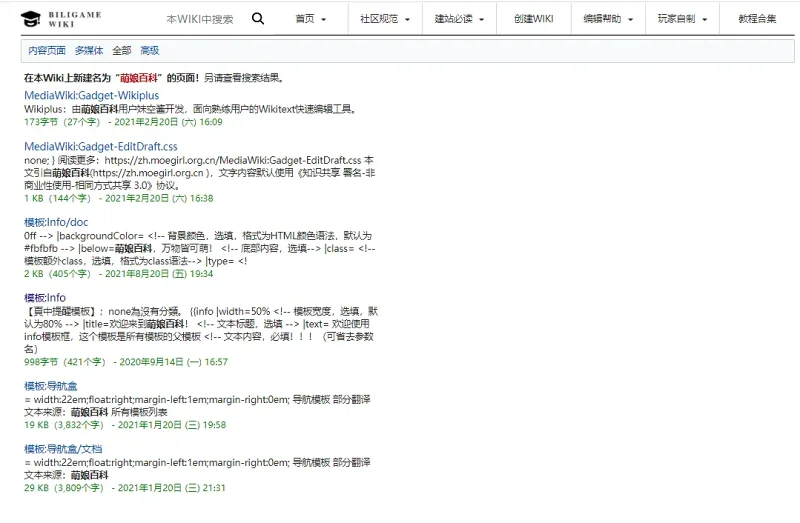Open MediaWiki:Gadget-Wikiplus result
This screenshot has height=523, width=800.
point(91,95)
